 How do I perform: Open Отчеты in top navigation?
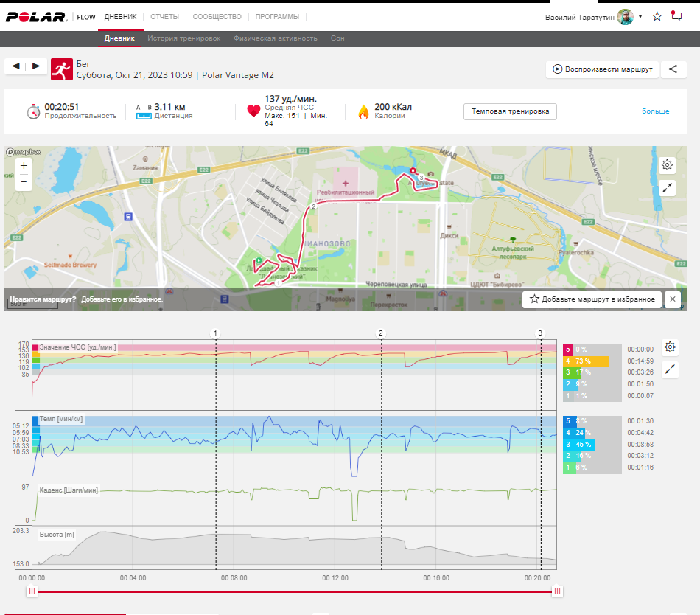pos(165,17)
